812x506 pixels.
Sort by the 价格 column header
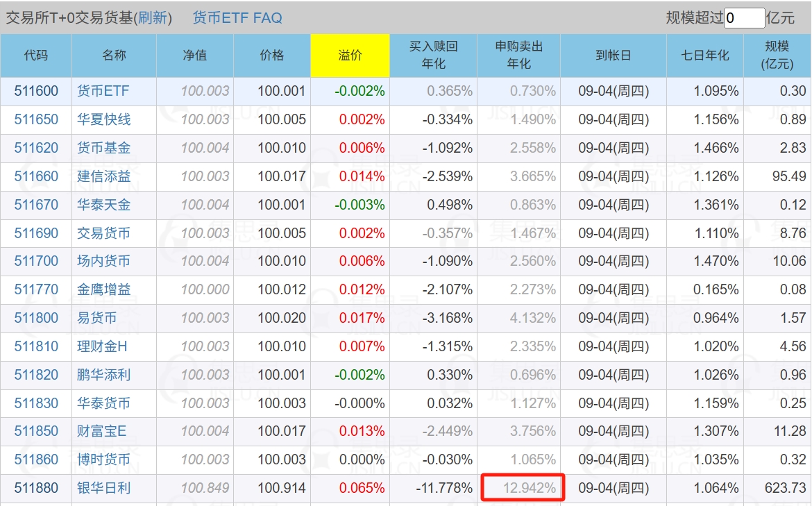(x=272, y=56)
